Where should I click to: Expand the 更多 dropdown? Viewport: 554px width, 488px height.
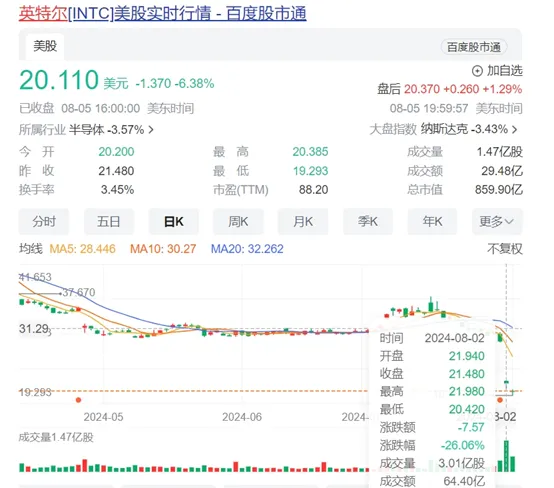[x=497, y=222]
